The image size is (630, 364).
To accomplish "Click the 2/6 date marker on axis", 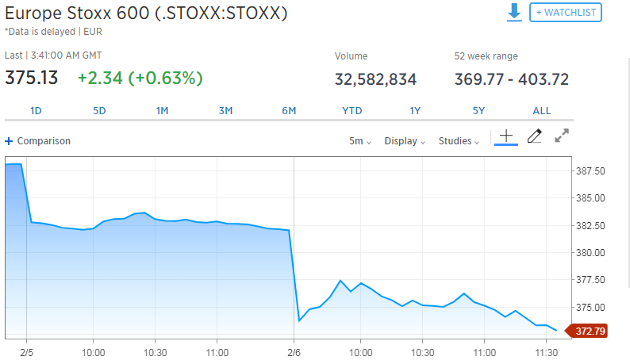I will (x=294, y=352).
